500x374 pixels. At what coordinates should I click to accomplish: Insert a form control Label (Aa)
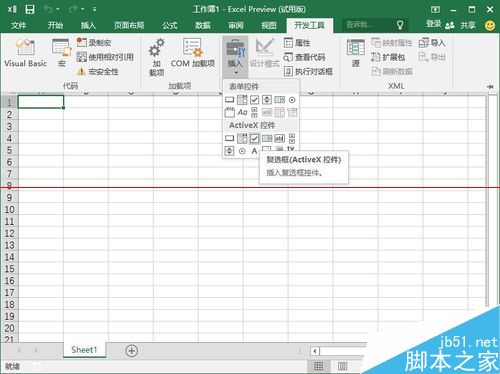coord(242,112)
